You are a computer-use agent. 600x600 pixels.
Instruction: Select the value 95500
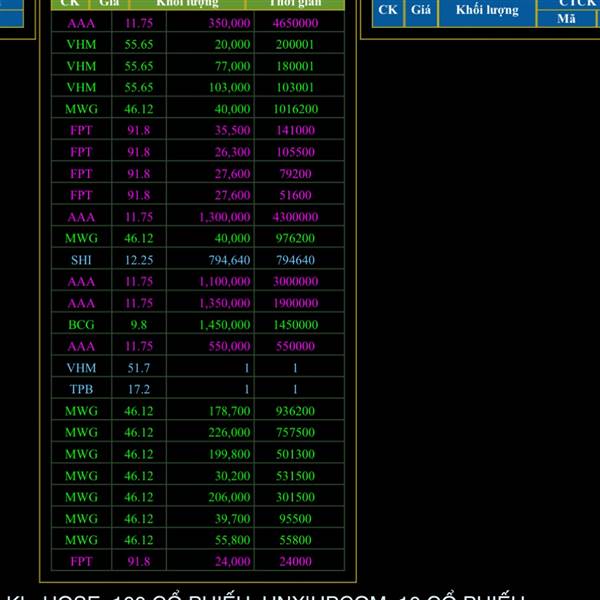tap(295, 519)
